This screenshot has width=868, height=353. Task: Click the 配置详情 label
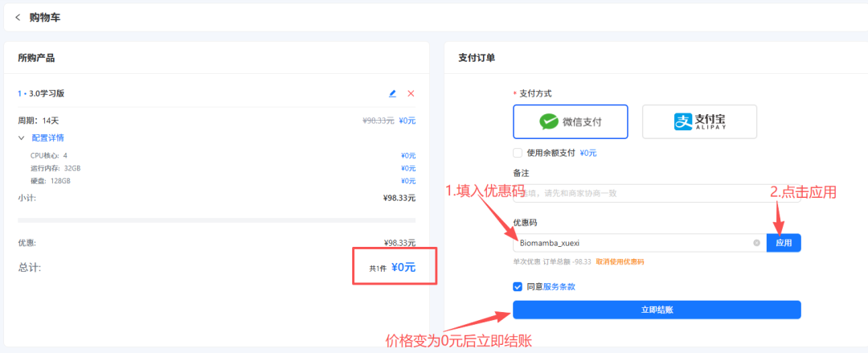[x=47, y=138]
